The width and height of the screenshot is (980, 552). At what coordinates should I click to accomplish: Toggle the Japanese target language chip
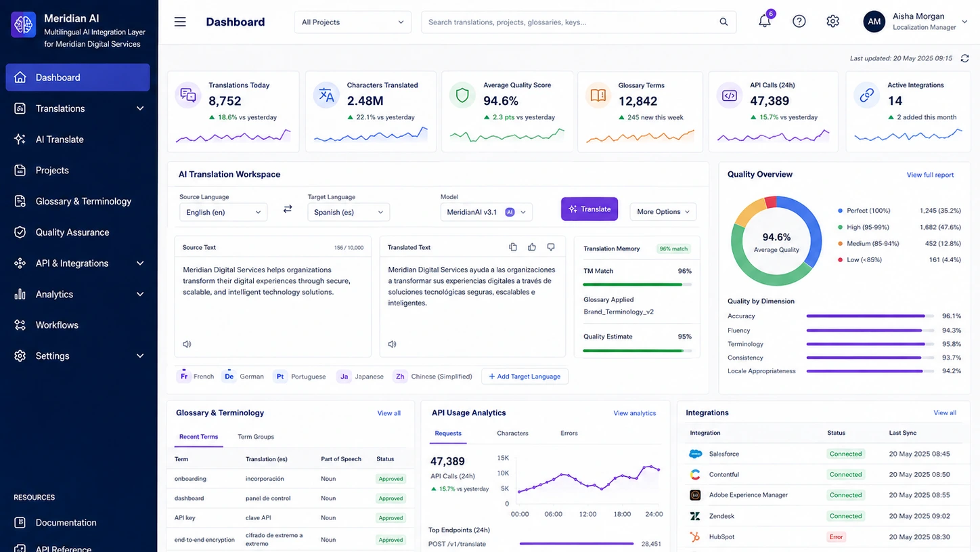[361, 376]
